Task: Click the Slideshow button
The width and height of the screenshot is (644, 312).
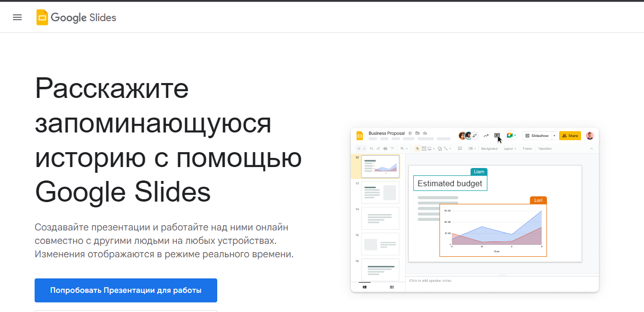Action: (x=537, y=136)
